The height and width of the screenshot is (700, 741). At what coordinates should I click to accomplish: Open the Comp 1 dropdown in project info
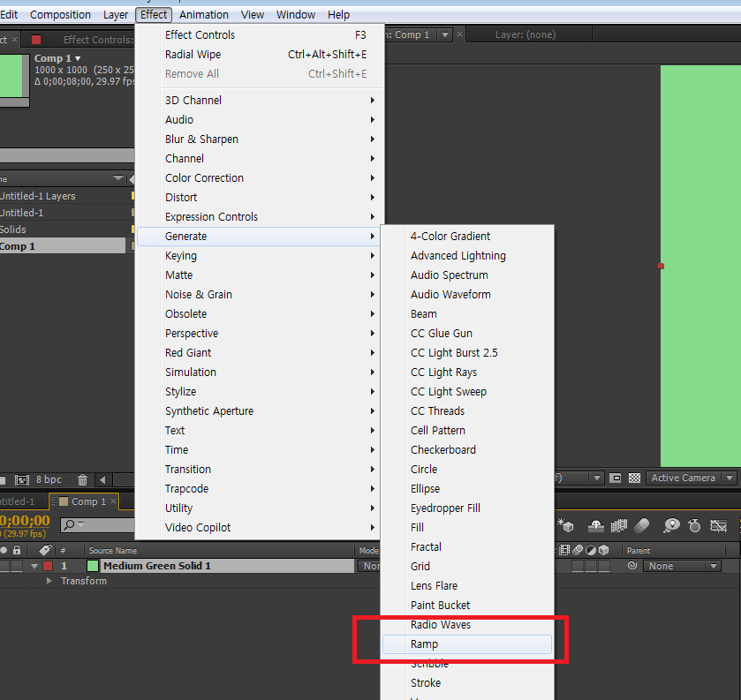78,58
